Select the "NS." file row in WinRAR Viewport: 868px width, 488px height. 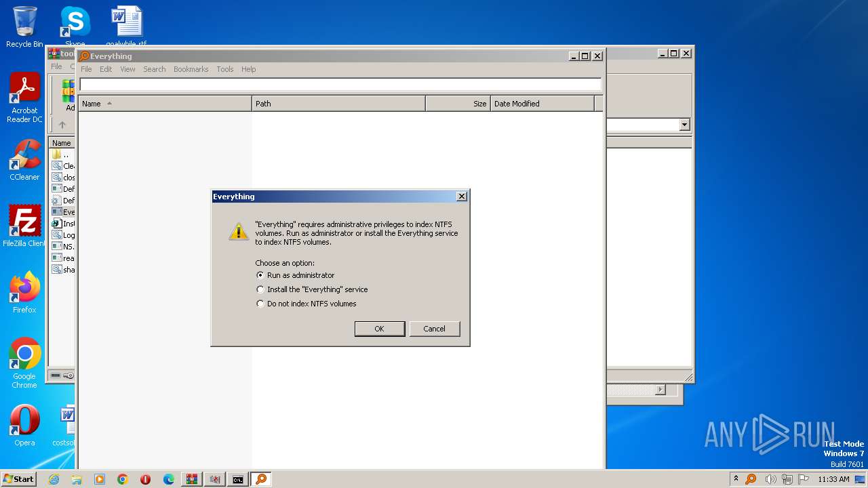tap(63, 247)
